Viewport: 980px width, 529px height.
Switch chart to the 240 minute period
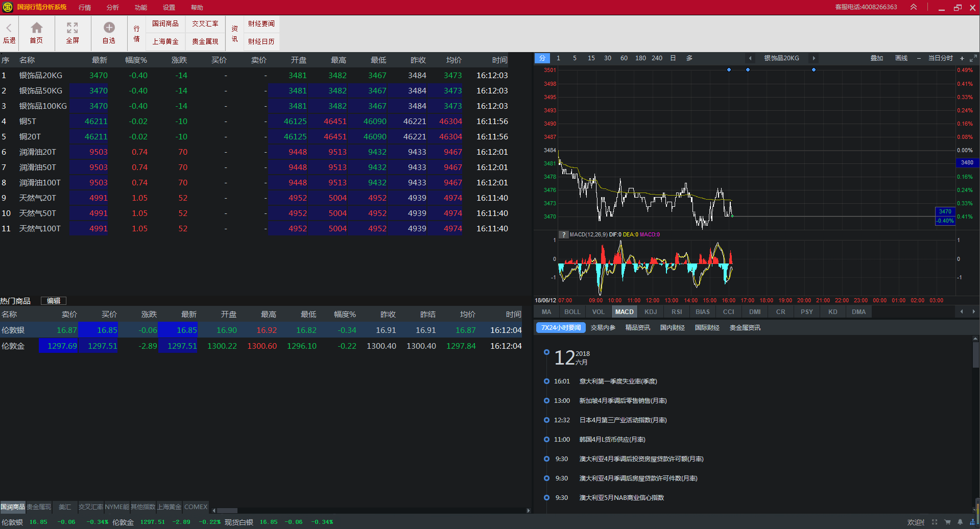[x=657, y=58]
